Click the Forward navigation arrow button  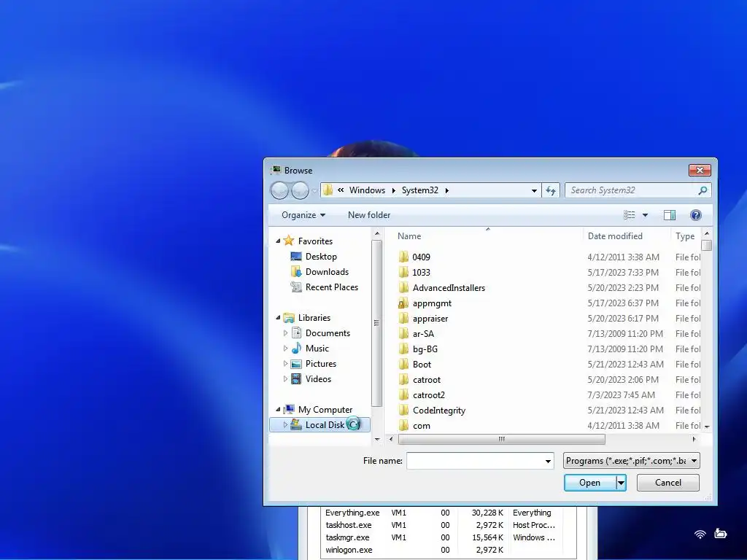300,190
